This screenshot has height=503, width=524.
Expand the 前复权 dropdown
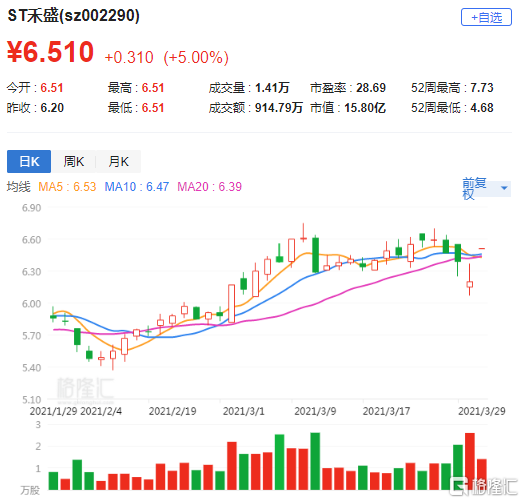click(486, 188)
